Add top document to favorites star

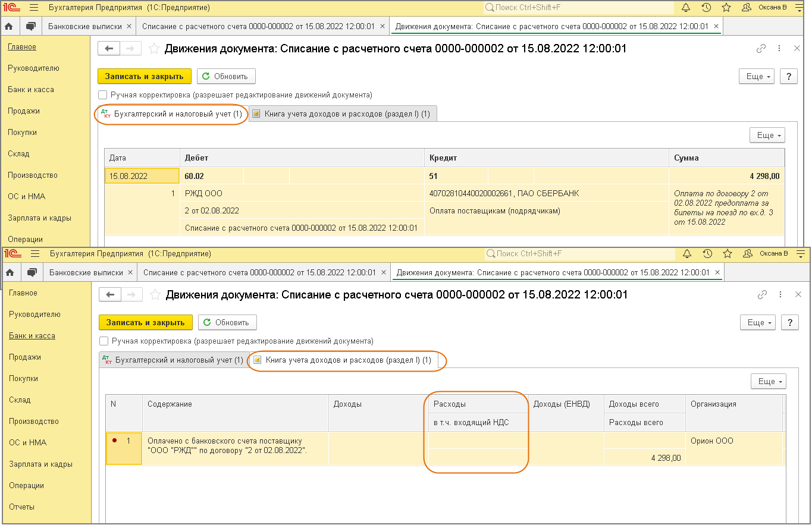154,49
